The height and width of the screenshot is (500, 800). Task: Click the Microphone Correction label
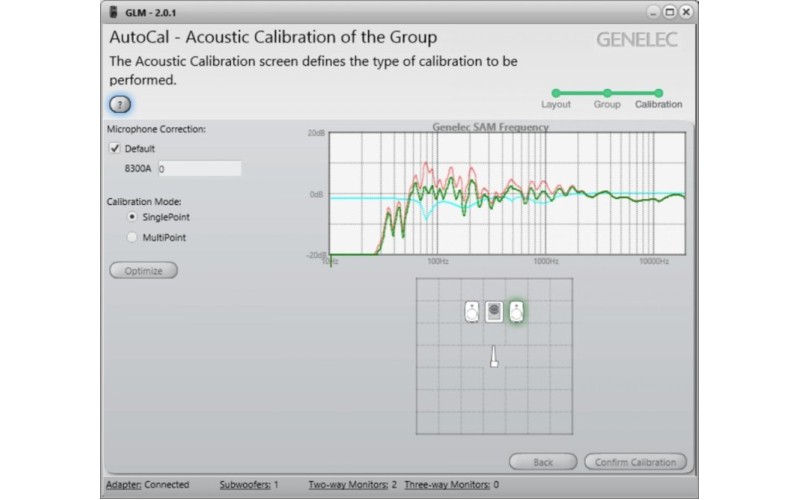coord(156,129)
